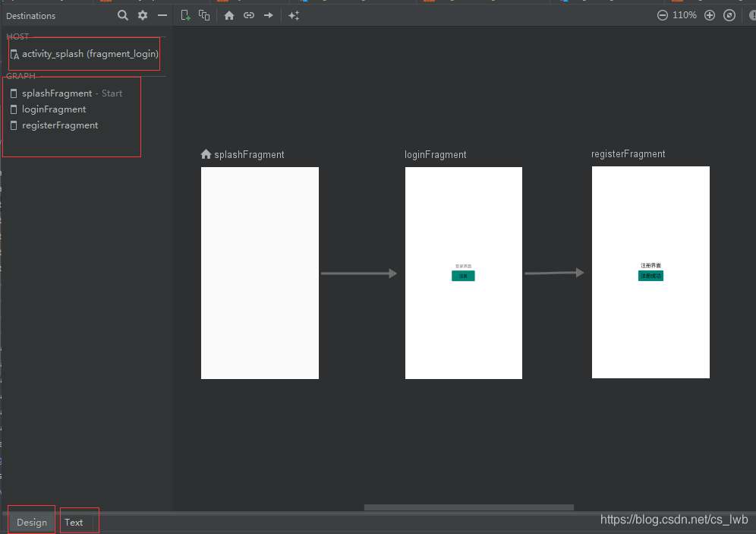Click the loginFragment label above its preview
The height and width of the screenshot is (534, 756).
point(436,154)
